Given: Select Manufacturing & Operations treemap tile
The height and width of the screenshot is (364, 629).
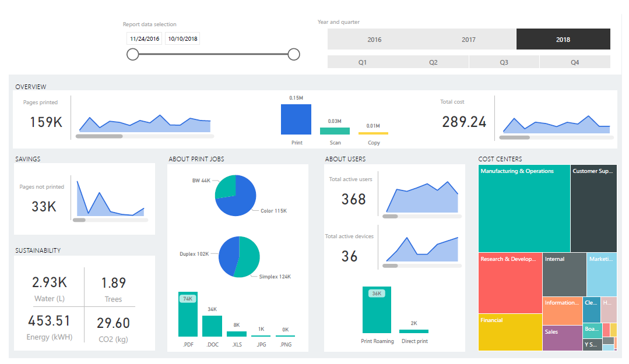Looking at the screenshot, I should [523, 210].
